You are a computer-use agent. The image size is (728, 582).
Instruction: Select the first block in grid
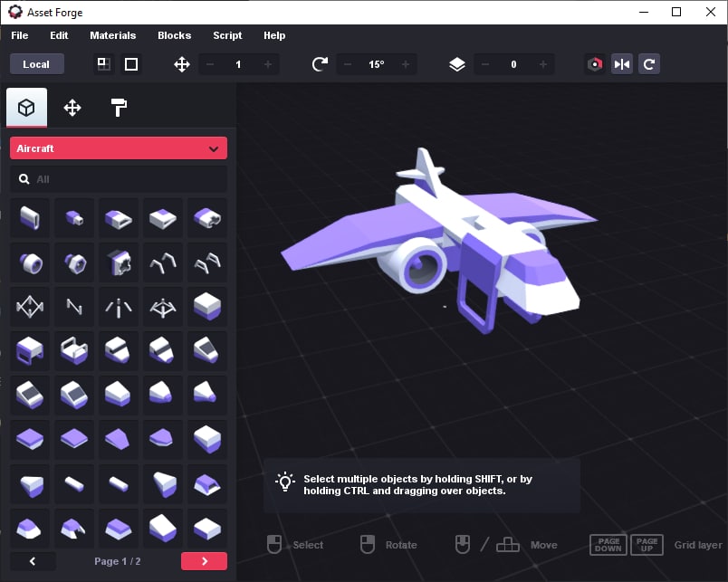(x=30, y=219)
